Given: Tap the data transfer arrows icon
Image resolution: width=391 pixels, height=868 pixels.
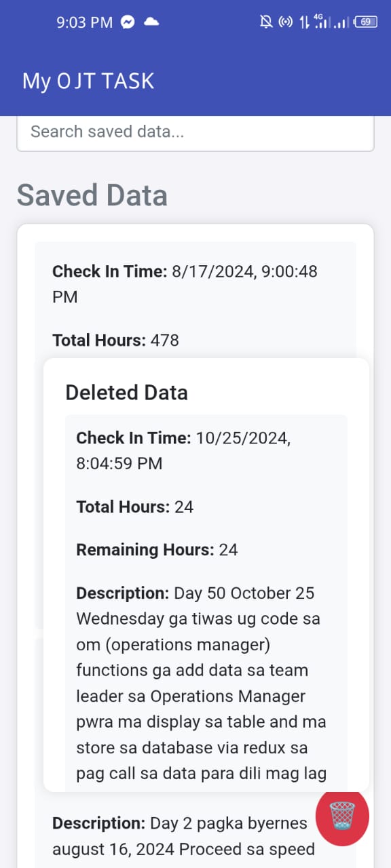Looking at the screenshot, I should pos(303,22).
